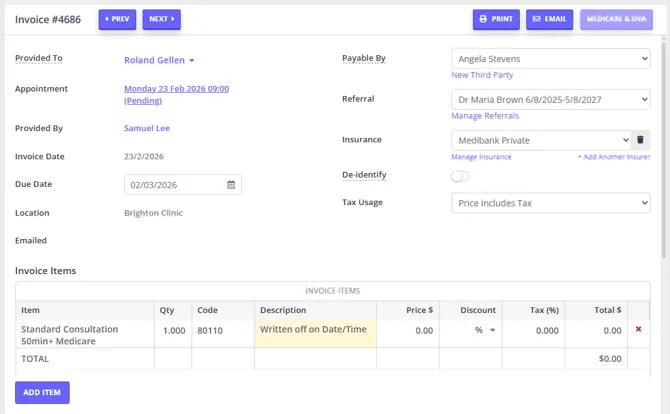Click the Payable By label
The width and height of the screenshot is (670, 414).
click(364, 58)
